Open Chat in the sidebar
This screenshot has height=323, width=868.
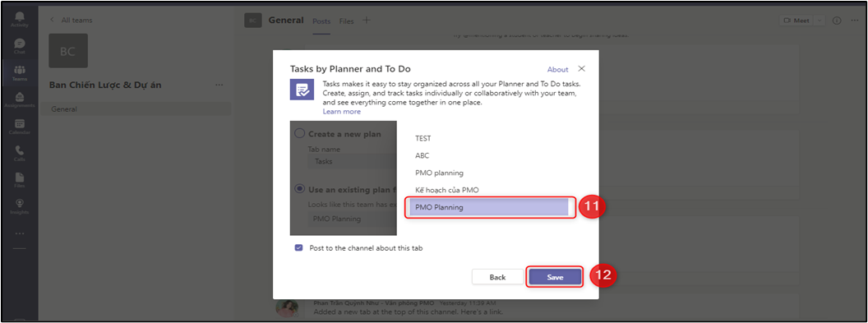pyautogui.click(x=20, y=46)
